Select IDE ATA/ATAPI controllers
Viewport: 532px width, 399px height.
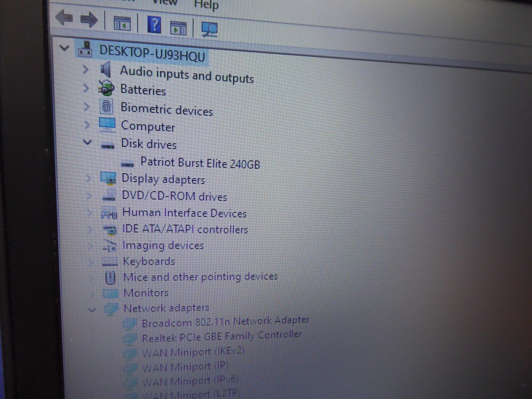coord(185,229)
